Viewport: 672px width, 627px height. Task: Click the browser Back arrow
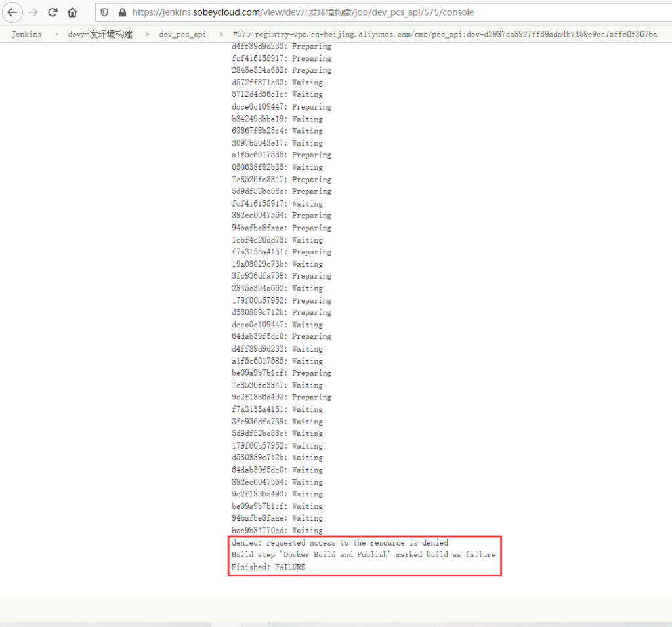tap(12, 12)
